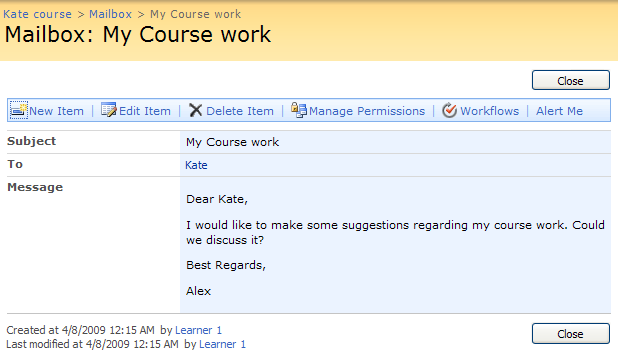The height and width of the screenshot is (361, 619).
Task: Click the My Course work subject value
Action: pos(233,142)
